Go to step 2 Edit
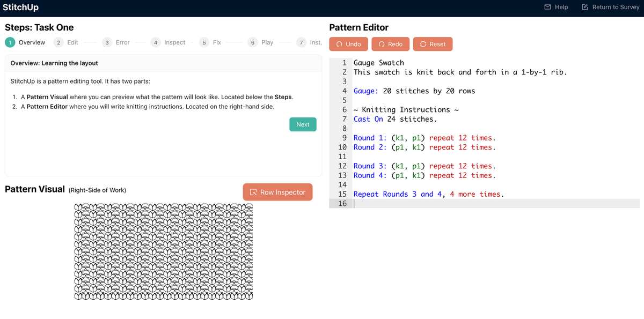 point(67,42)
